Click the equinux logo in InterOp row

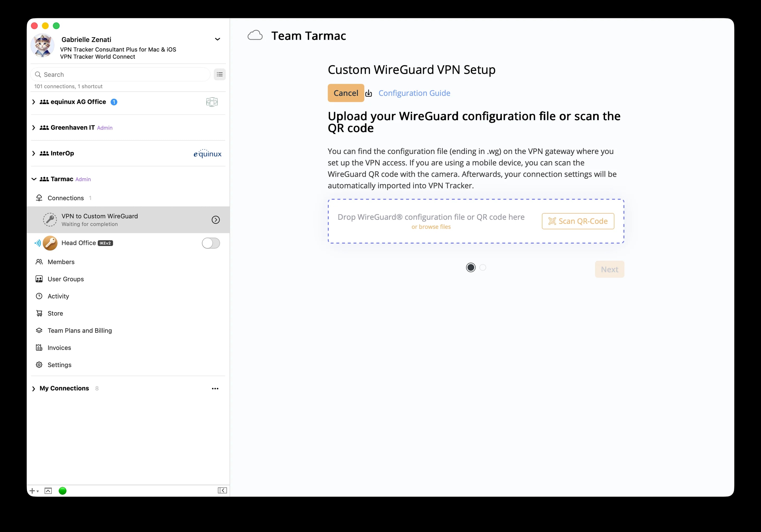(207, 153)
